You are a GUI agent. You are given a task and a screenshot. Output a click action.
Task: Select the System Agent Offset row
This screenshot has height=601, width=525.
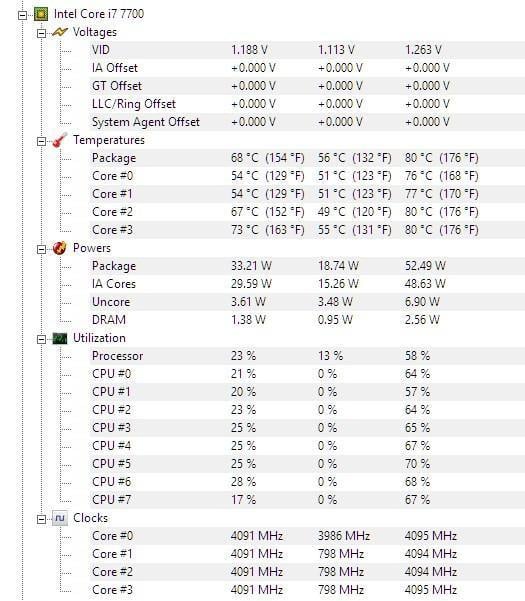coord(307,122)
